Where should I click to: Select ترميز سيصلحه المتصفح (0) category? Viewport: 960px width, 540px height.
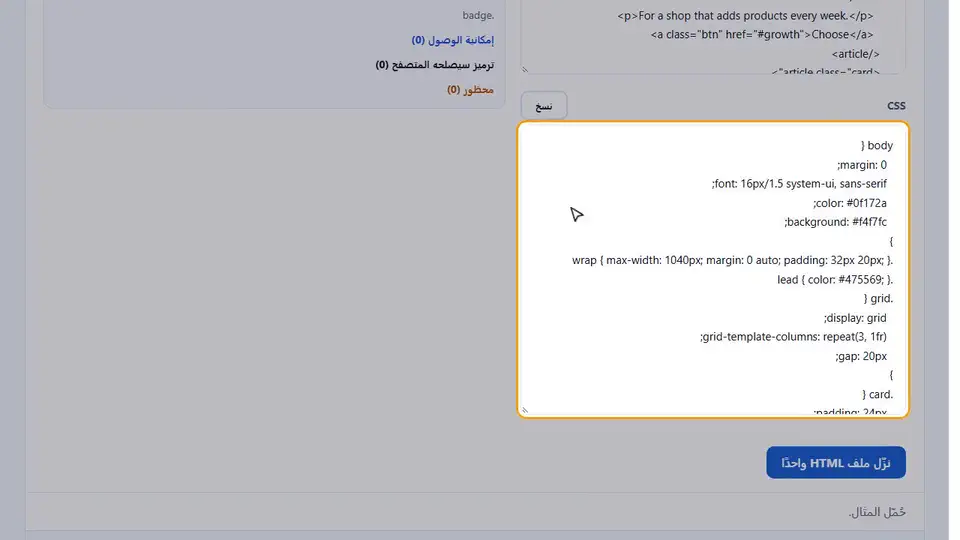tap(435, 64)
